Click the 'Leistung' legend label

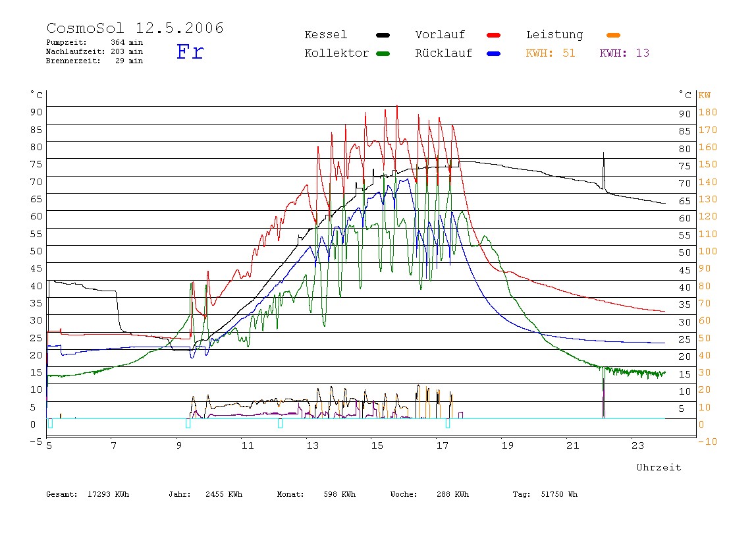click(554, 35)
